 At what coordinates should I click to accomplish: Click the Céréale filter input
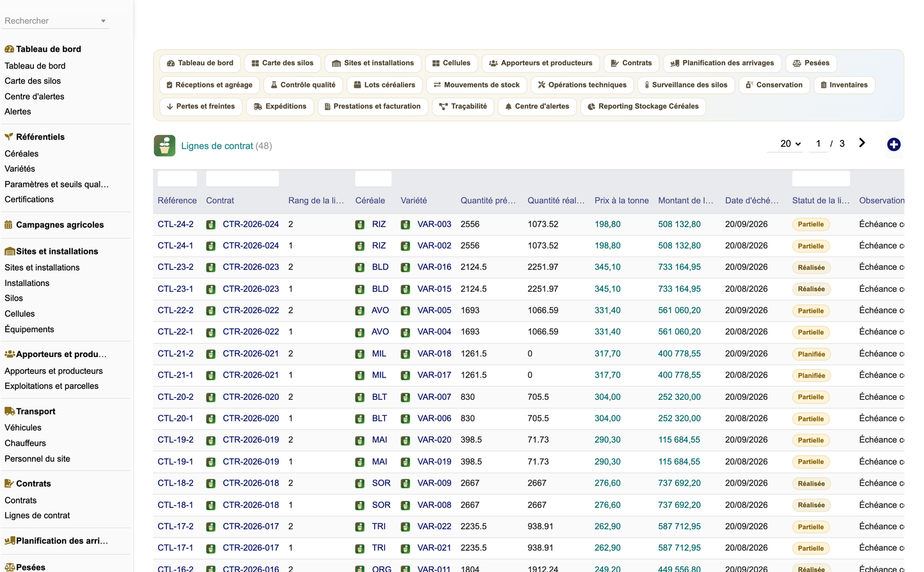373,179
